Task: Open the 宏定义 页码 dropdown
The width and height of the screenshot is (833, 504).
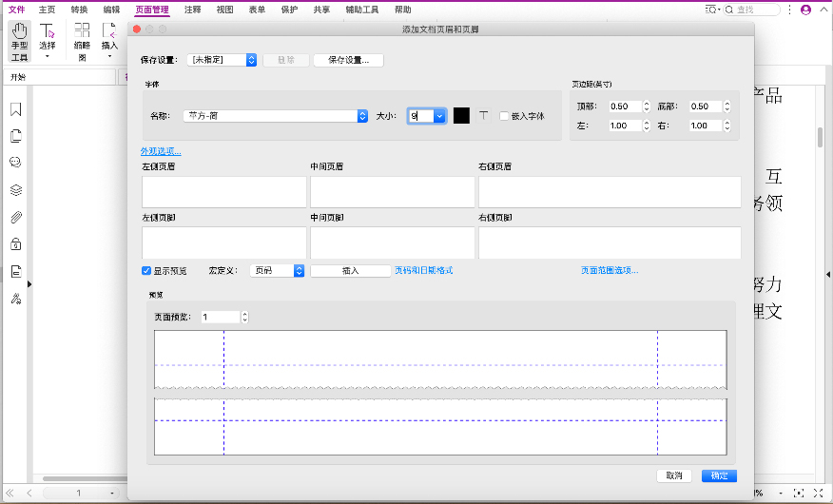Action: click(299, 270)
